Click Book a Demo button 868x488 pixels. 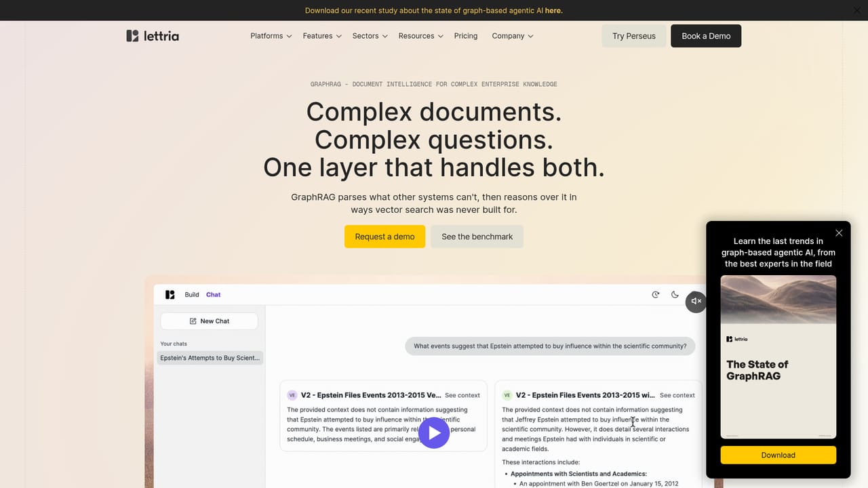click(x=706, y=36)
